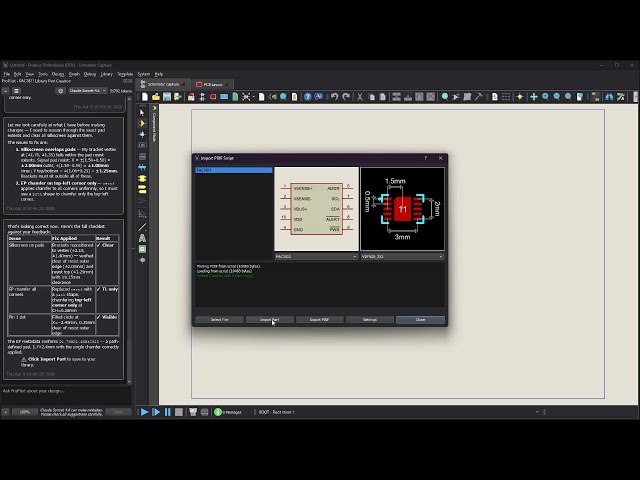
Task: Click schematic symbol preview thumbnail
Action: click(x=316, y=209)
